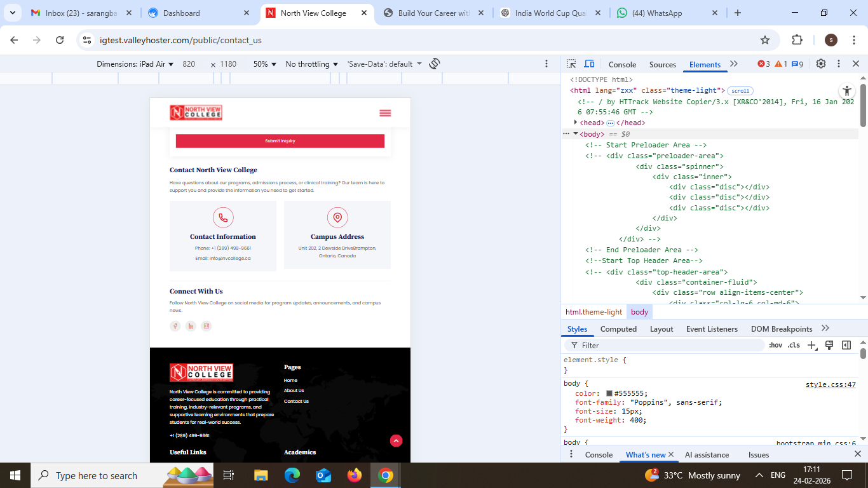The height and width of the screenshot is (488, 868).
Task: Click the red error count indicator
Action: [763, 64]
